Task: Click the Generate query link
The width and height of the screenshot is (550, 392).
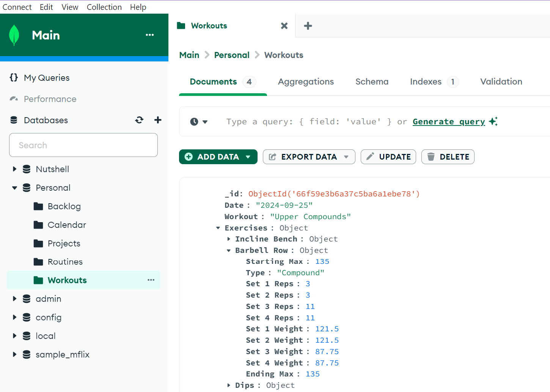Action: 449,122
